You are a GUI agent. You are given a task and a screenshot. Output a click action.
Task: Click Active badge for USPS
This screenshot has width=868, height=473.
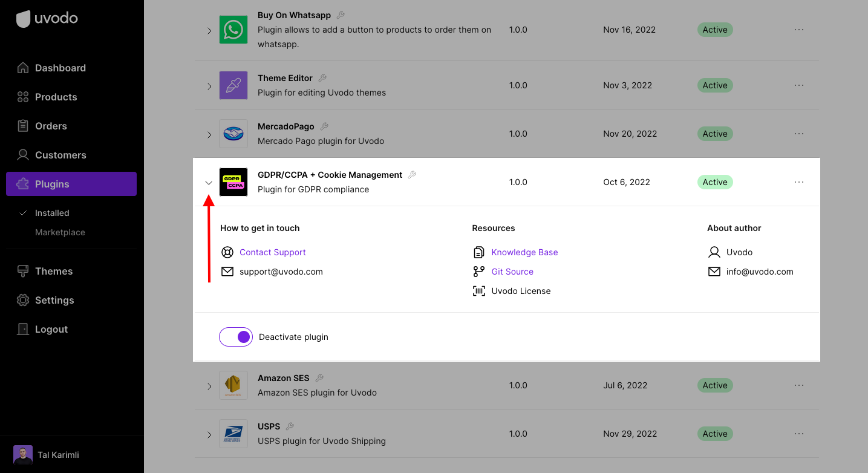point(715,434)
